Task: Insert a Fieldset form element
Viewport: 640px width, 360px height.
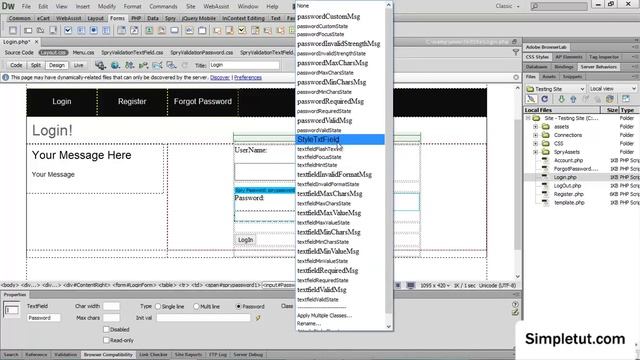Action: pos(202,31)
